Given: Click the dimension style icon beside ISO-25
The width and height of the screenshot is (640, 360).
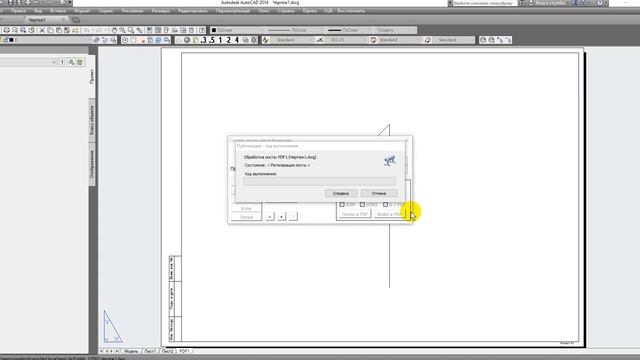Looking at the screenshot, I should tap(320, 40).
